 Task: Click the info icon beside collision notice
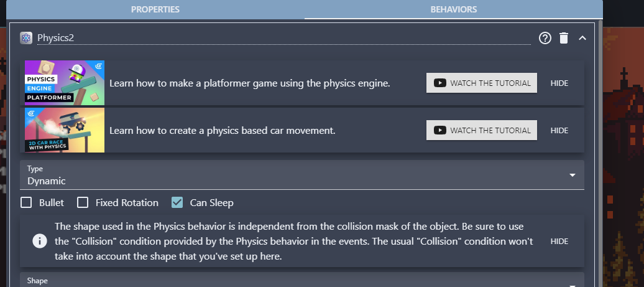click(40, 242)
